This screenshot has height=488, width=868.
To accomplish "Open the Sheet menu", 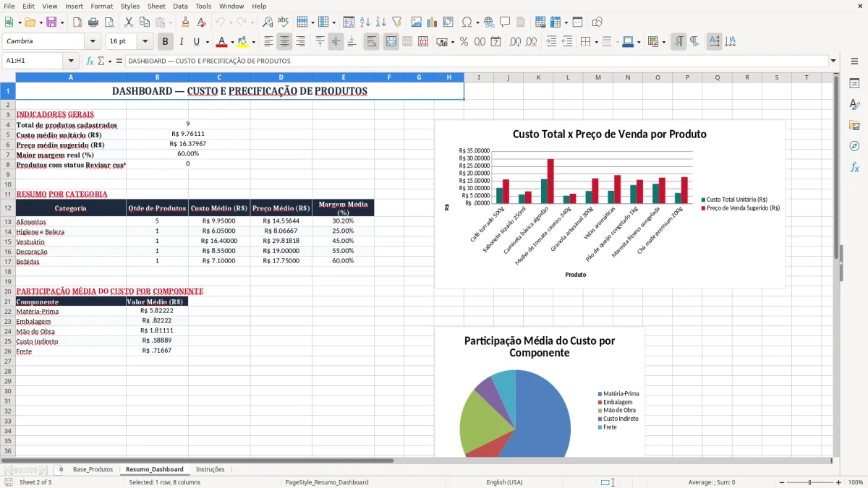I will tap(156, 6).
